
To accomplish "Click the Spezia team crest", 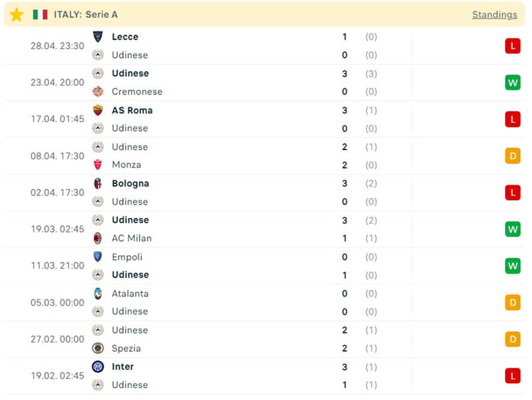I will [98, 348].
